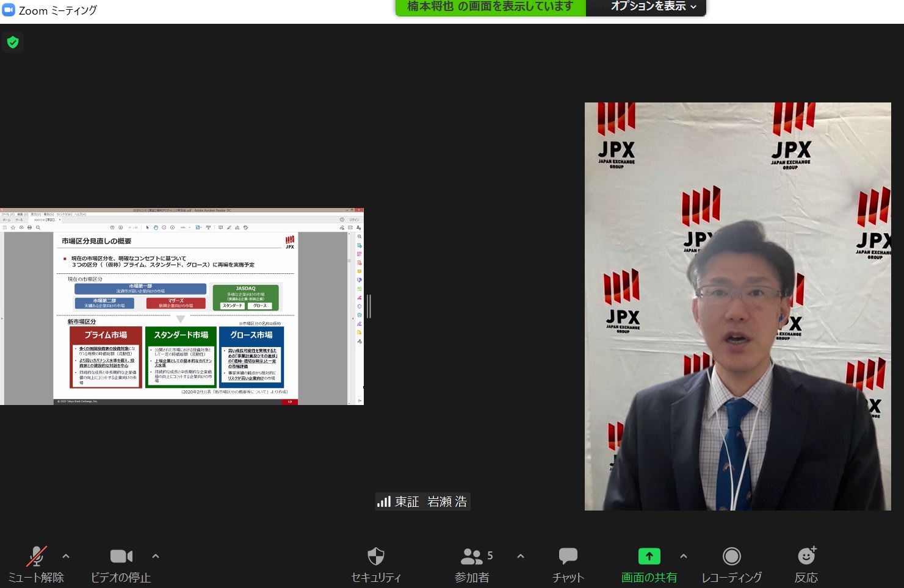904x588 pixels.
Task: Open the Chat (チャット) panel
Action: pos(568,564)
